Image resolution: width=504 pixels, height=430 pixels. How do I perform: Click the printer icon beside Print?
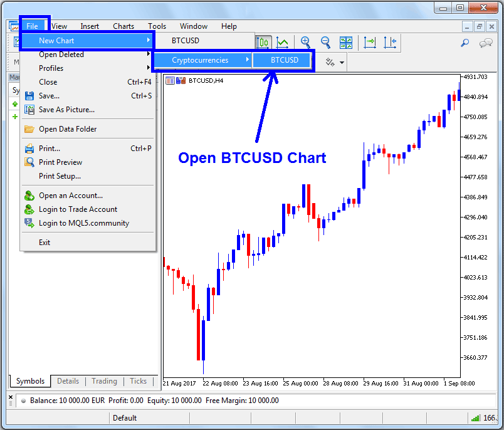pos(29,149)
